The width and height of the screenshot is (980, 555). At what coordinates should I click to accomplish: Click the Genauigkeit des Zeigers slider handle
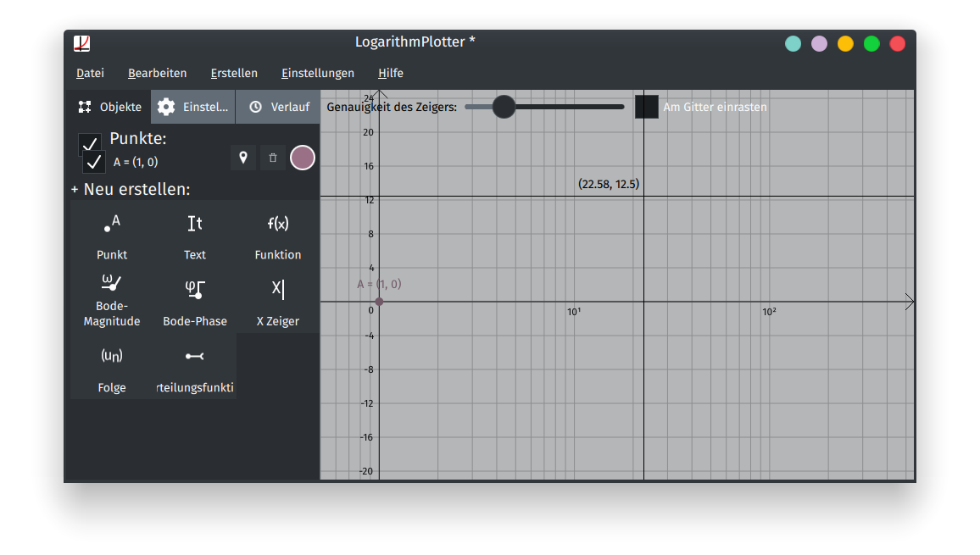click(504, 107)
